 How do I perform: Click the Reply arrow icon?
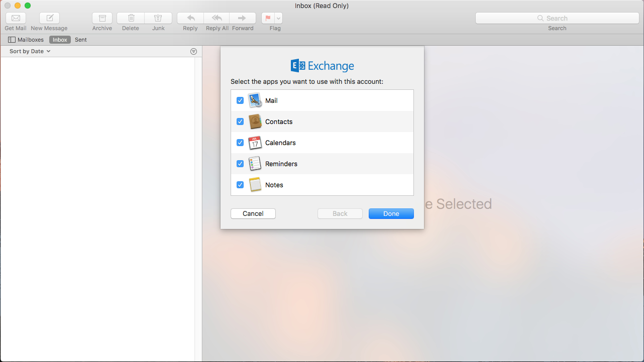(x=190, y=18)
